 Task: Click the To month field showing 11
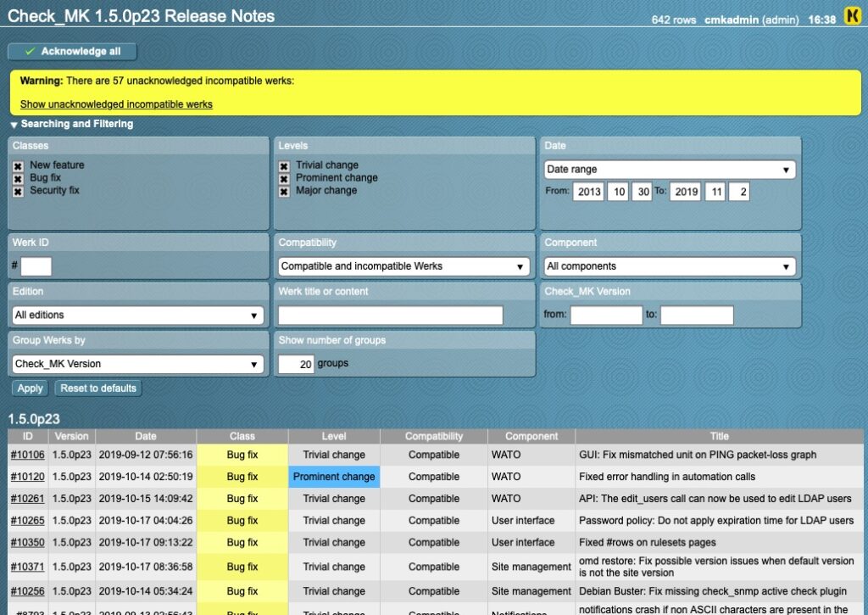tap(715, 192)
